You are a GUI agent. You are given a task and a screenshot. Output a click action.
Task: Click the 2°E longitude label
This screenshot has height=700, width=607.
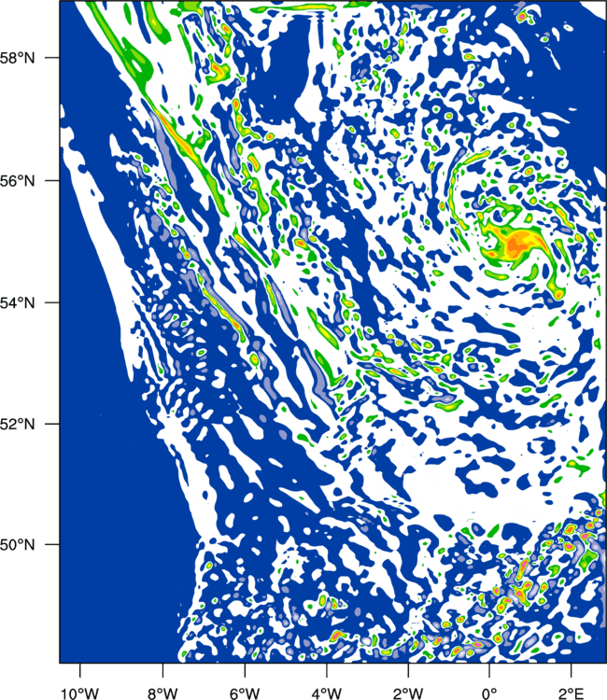(572, 693)
